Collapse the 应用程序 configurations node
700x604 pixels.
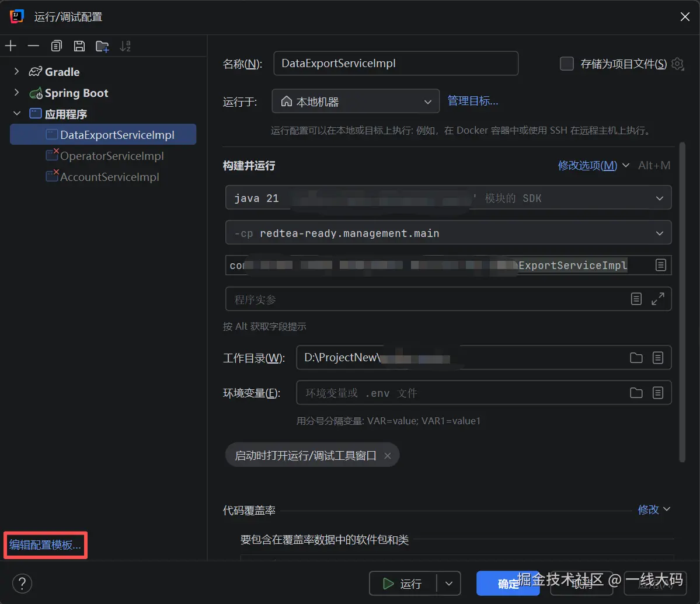pos(16,113)
